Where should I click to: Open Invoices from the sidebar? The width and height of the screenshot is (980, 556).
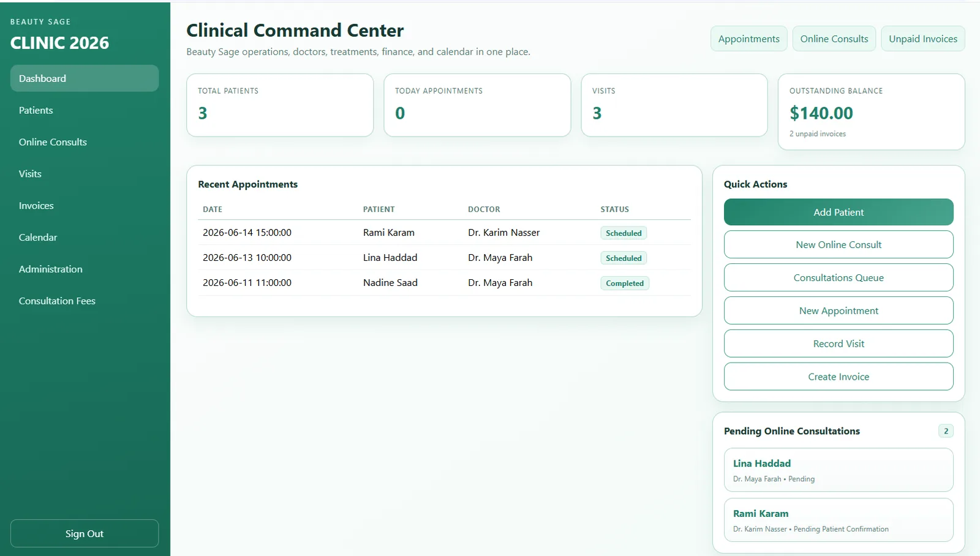85,206
